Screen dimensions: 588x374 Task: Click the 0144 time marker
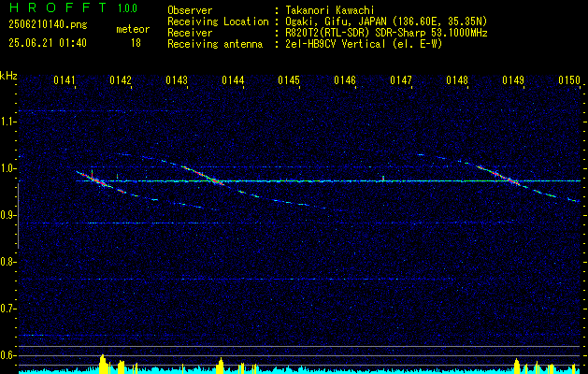[x=233, y=79]
